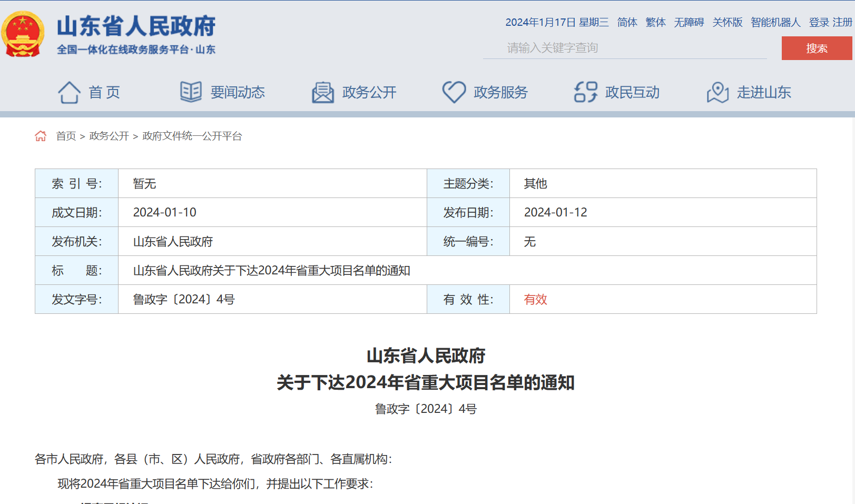Screen dimensions: 855x504
Task: Switch display to 简体 simplified Chinese
Action: tap(626, 23)
